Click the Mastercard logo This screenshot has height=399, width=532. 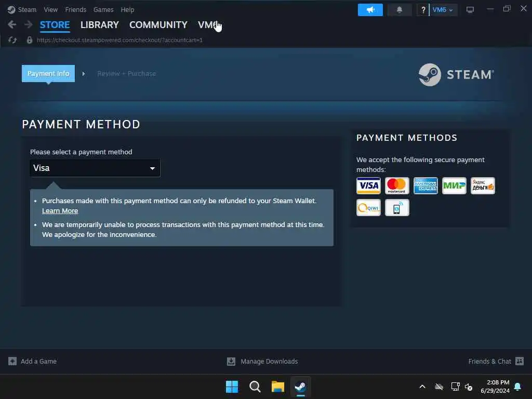point(397,185)
